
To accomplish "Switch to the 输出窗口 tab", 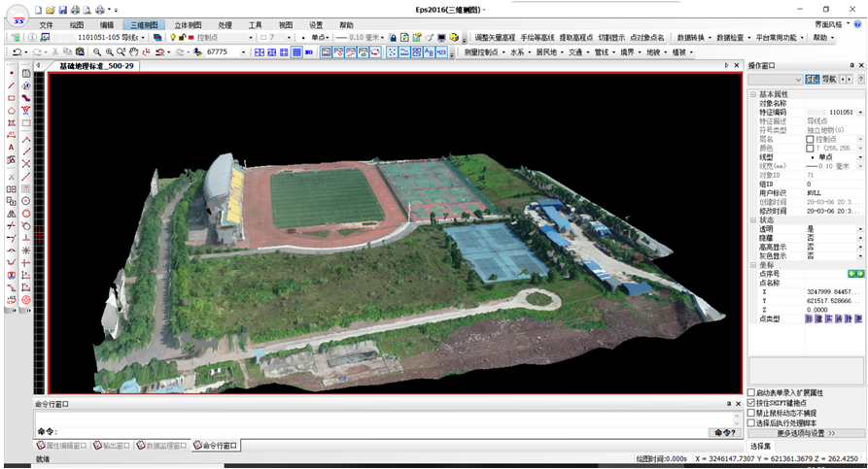I will (112, 446).
